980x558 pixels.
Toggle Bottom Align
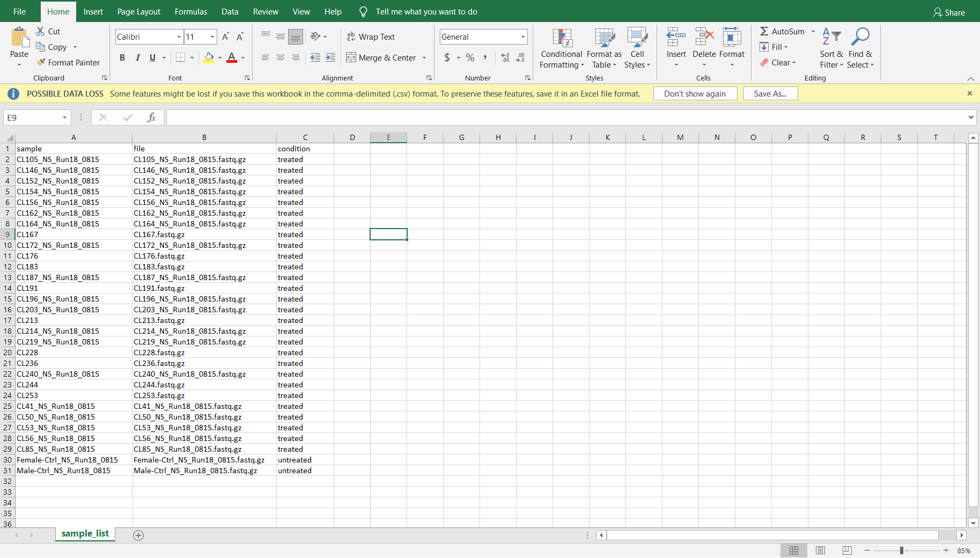click(x=296, y=36)
